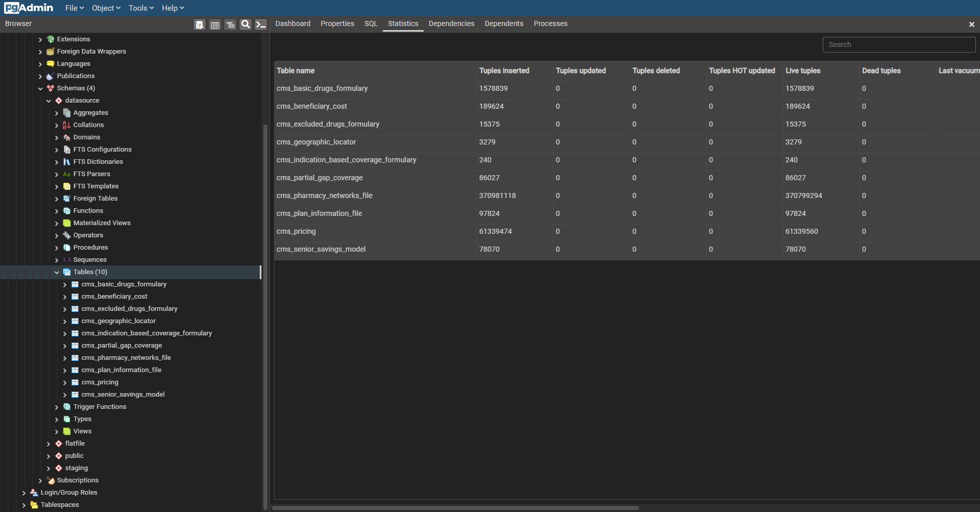Click the Domains node icon
Image resolution: width=980 pixels, height=512 pixels.
[x=67, y=137]
